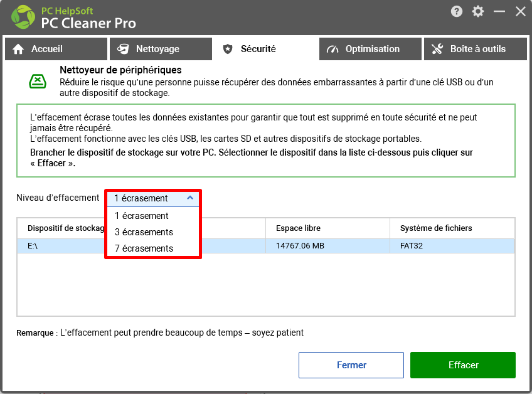Minimize the PC Cleaner Pro window
Screen dimensions: 532x394
tap(499, 11)
